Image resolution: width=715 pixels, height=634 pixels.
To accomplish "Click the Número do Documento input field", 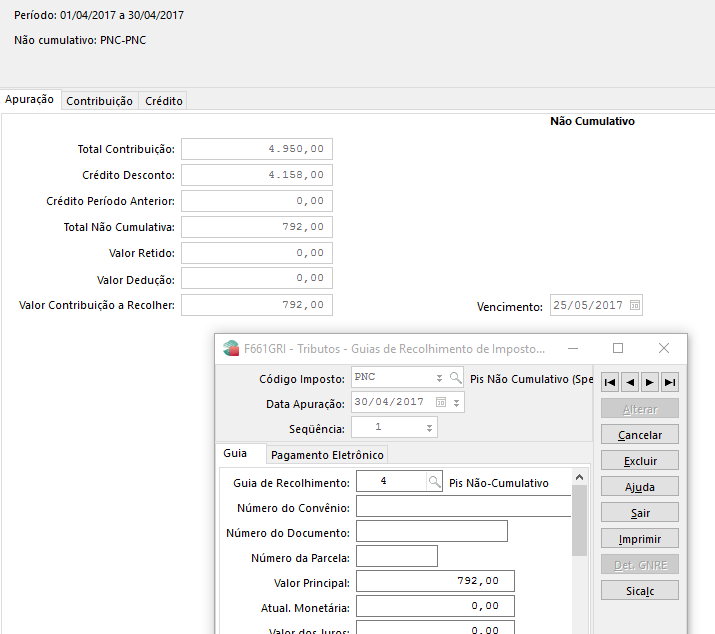I will click(x=431, y=532).
